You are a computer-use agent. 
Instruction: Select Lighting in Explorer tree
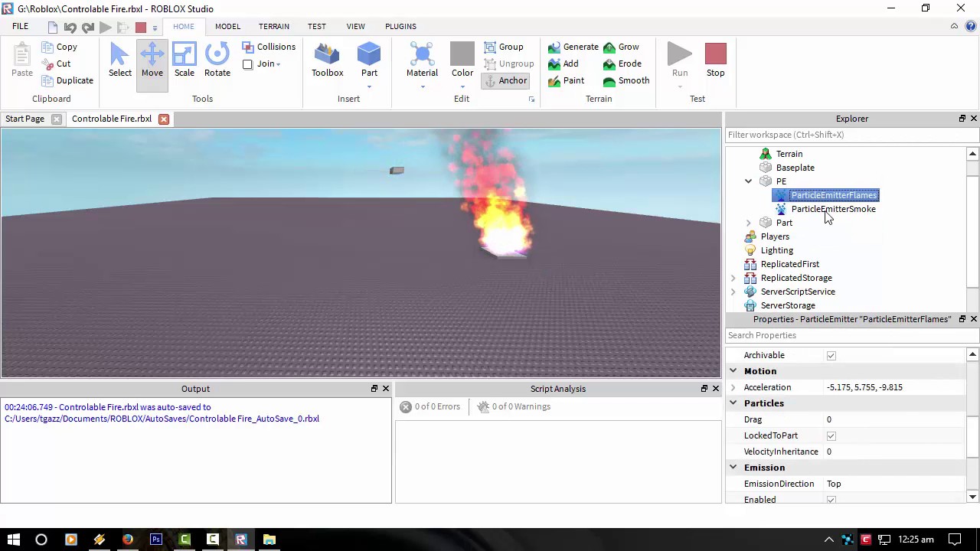point(776,250)
